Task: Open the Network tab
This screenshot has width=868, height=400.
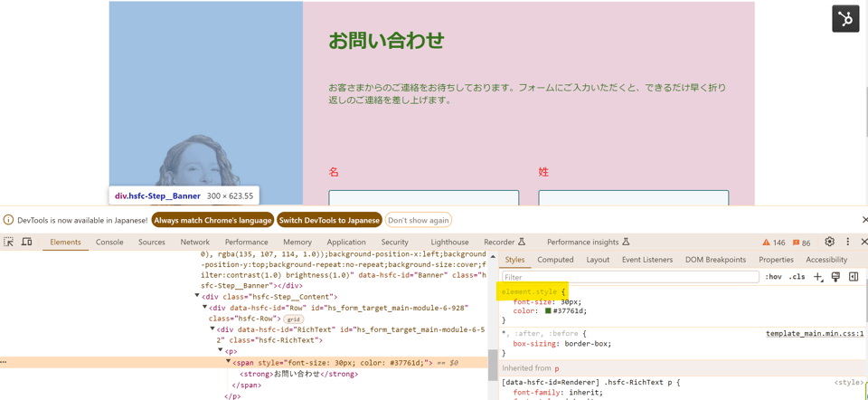Action: (x=195, y=243)
